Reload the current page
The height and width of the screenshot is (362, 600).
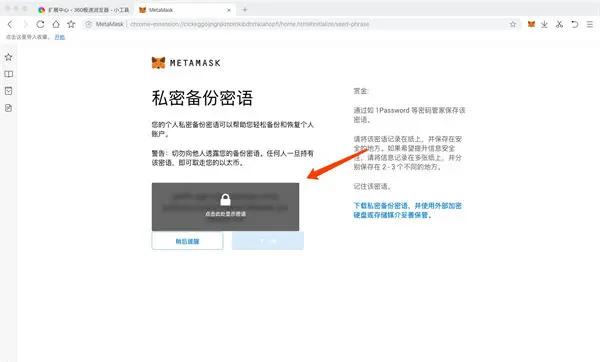(40, 24)
